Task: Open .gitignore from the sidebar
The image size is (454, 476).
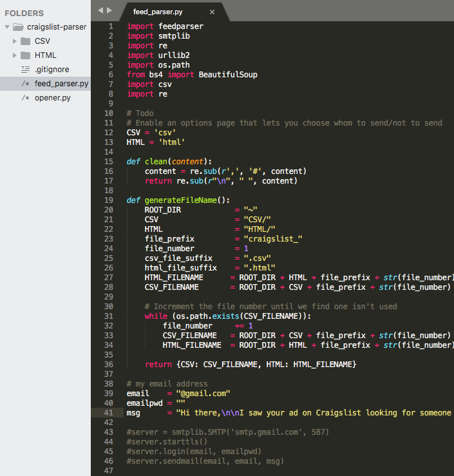Action: click(52, 70)
